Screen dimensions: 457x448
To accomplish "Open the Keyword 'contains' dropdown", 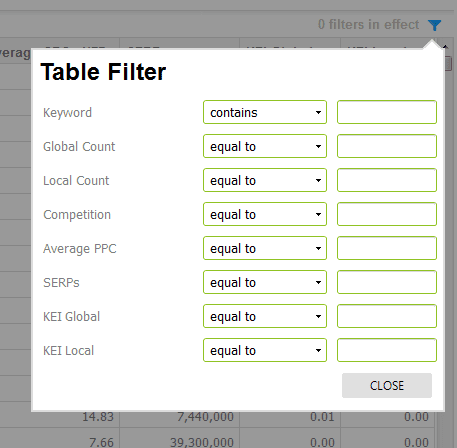I will 265,112.
